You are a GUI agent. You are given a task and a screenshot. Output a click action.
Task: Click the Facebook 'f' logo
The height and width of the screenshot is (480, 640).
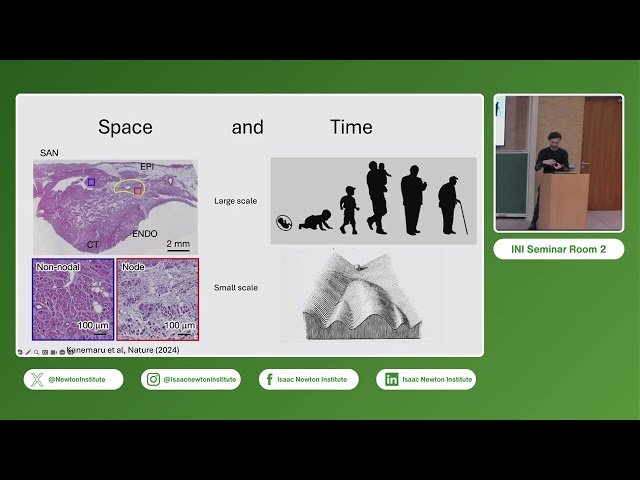click(271, 380)
